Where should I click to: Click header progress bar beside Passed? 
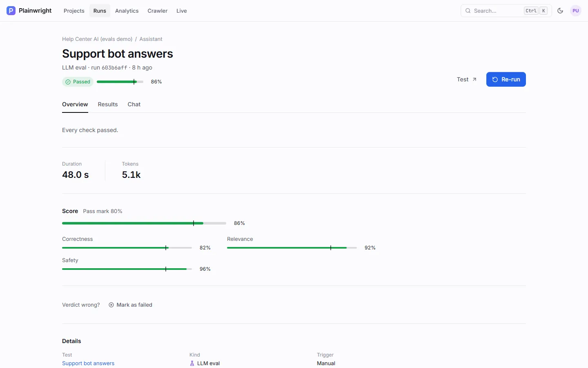[120, 82]
